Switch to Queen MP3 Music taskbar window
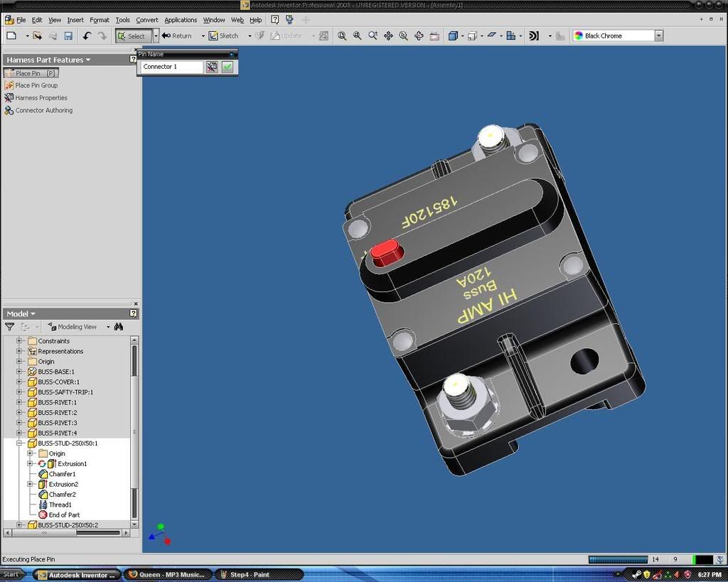 tap(167, 575)
